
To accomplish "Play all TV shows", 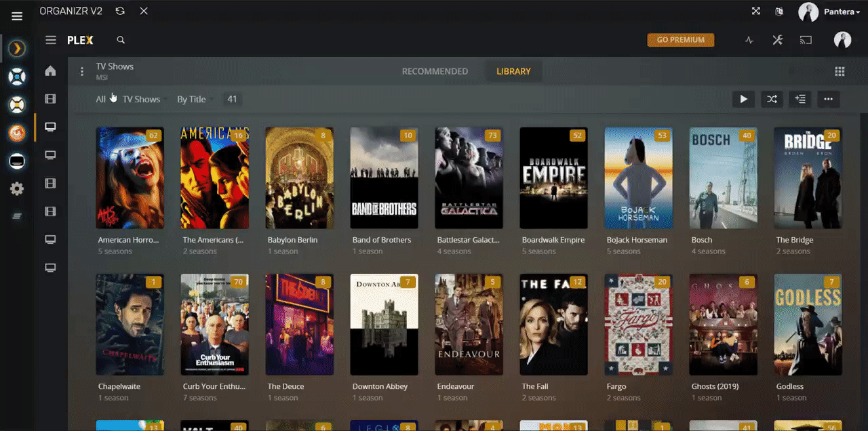I will [743, 99].
